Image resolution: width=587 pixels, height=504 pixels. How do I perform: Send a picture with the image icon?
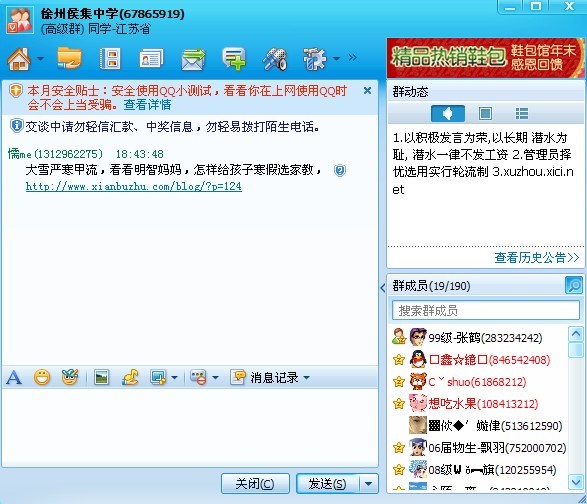(x=101, y=377)
